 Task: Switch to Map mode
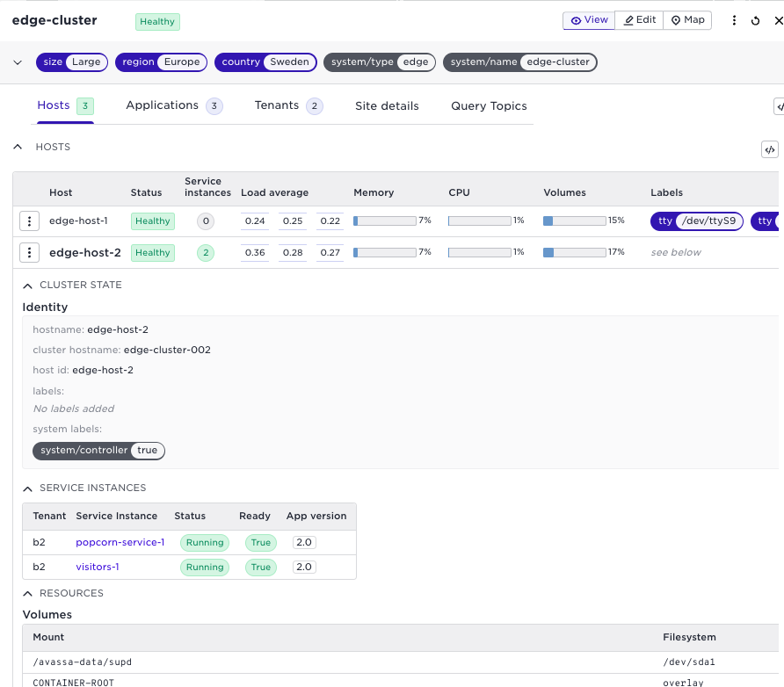(x=687, y=20)
